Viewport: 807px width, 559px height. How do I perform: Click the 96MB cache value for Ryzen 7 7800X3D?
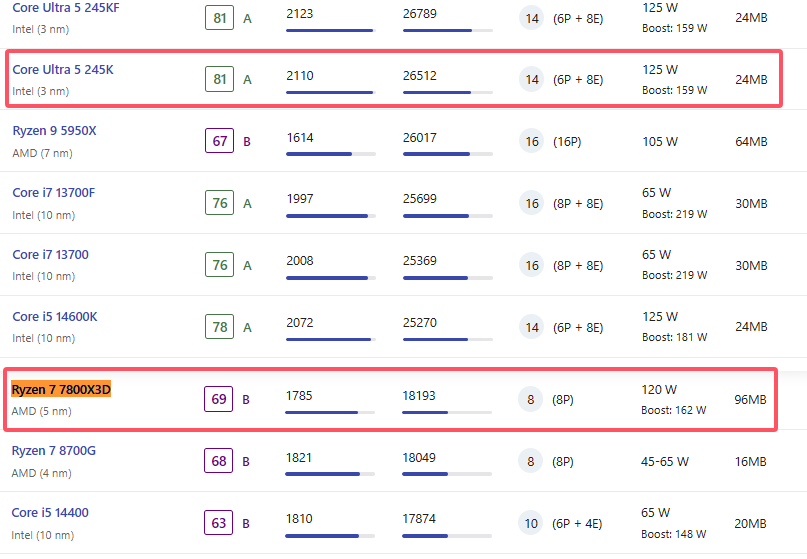750,399
